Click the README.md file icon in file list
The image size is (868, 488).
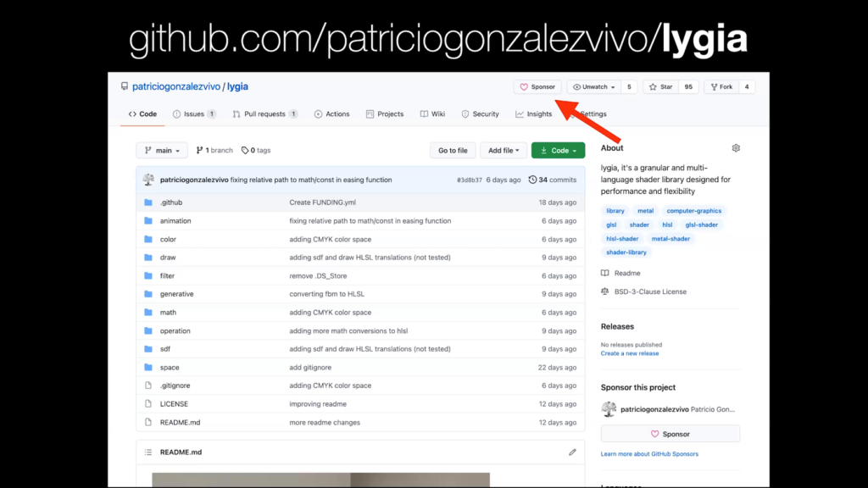pos(148,422)
